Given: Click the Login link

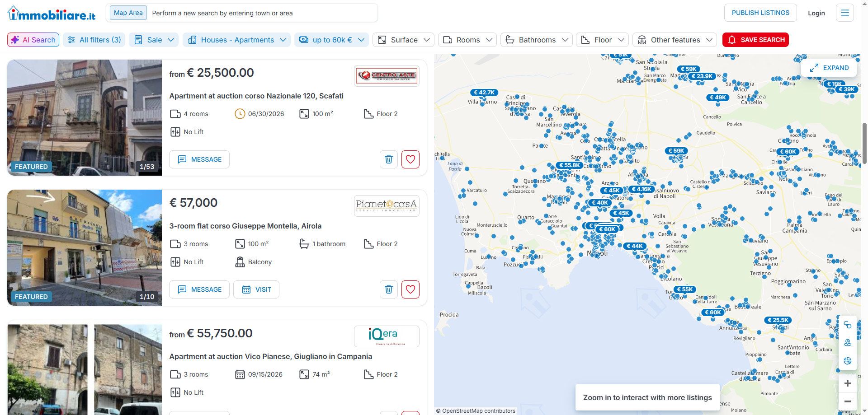Looking at the screenshot, I should pos(816,13).
